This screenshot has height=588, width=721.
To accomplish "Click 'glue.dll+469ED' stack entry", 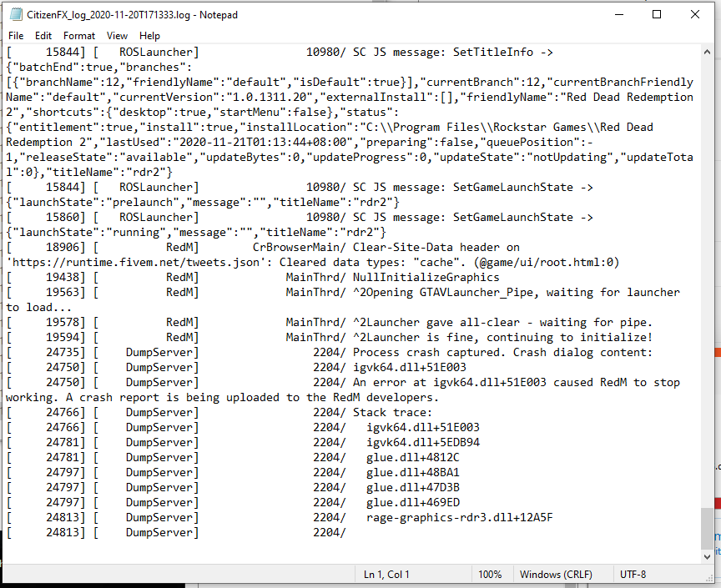I will [x=413, y=502].
